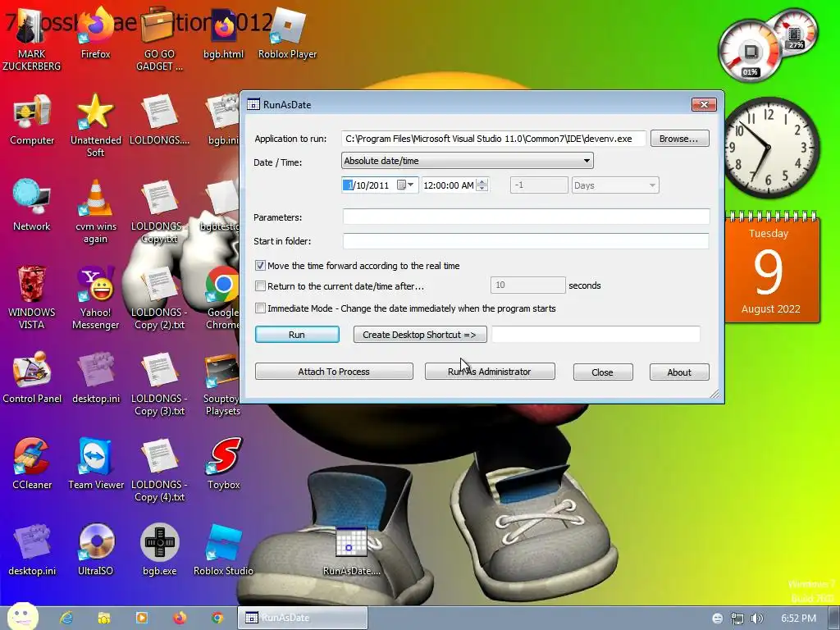Image resolution: width=840 pixels, height=630 pixels.
Task: Open the Start menu smiley orb
Action: pyautogui.click(x=22, y=616)
